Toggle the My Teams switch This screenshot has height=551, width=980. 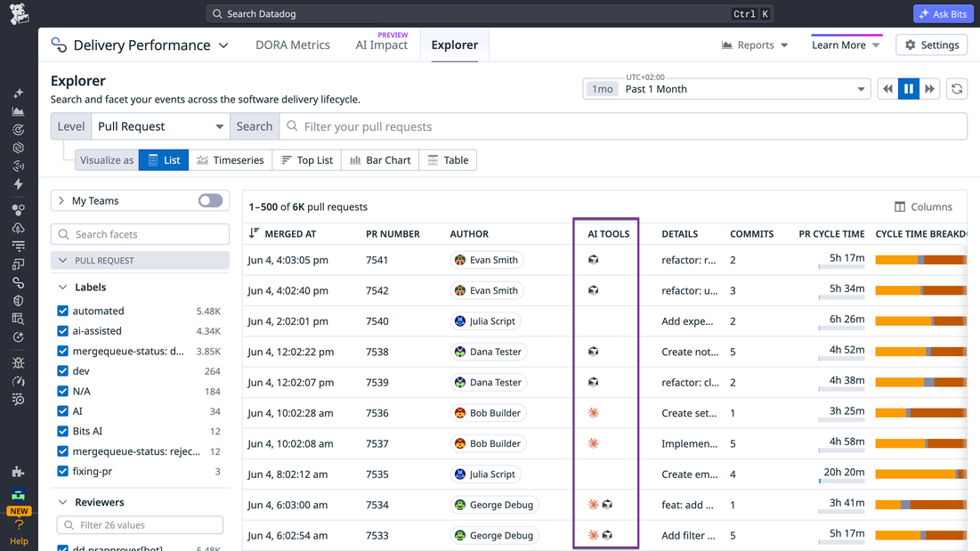coord(210,200)
